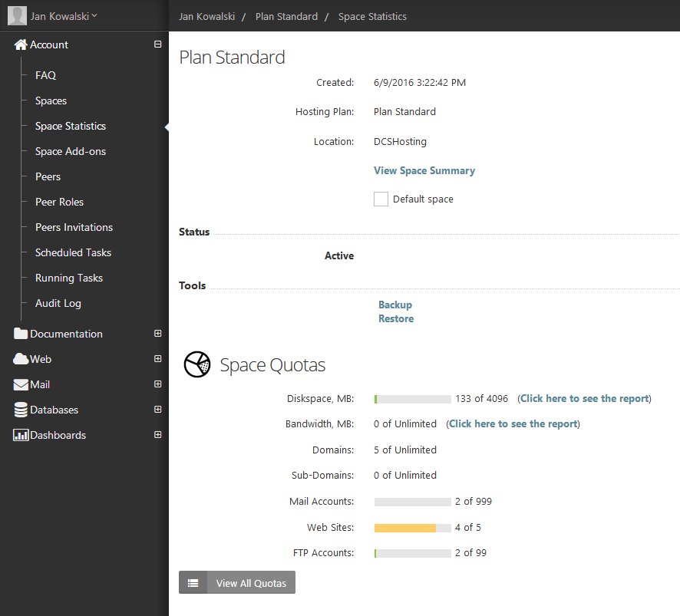
Task: Click Plan Standard breadcrumb link
Action: click(286, 16)
